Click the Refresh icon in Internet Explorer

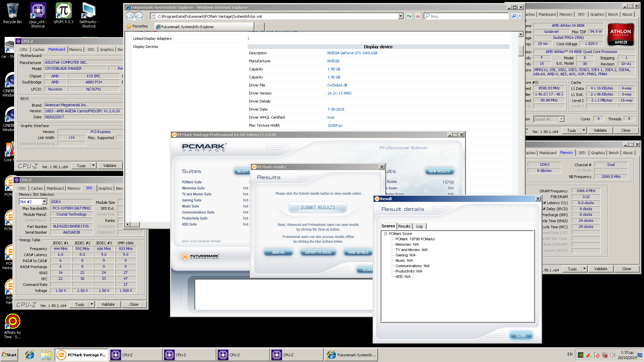pos(409,16)
